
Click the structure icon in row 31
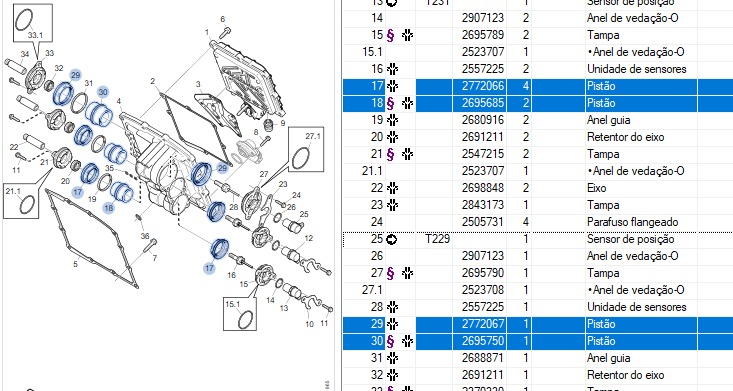tap(393, 358)
